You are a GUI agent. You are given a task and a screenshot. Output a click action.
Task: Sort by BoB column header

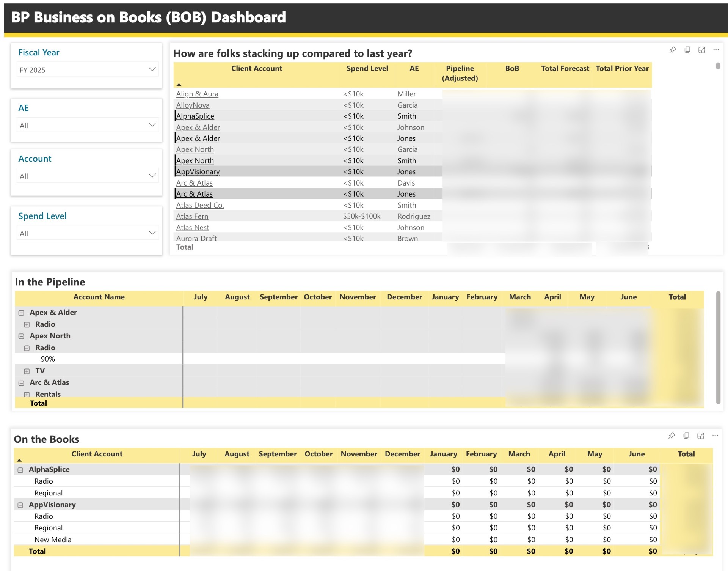pos(512,68)
